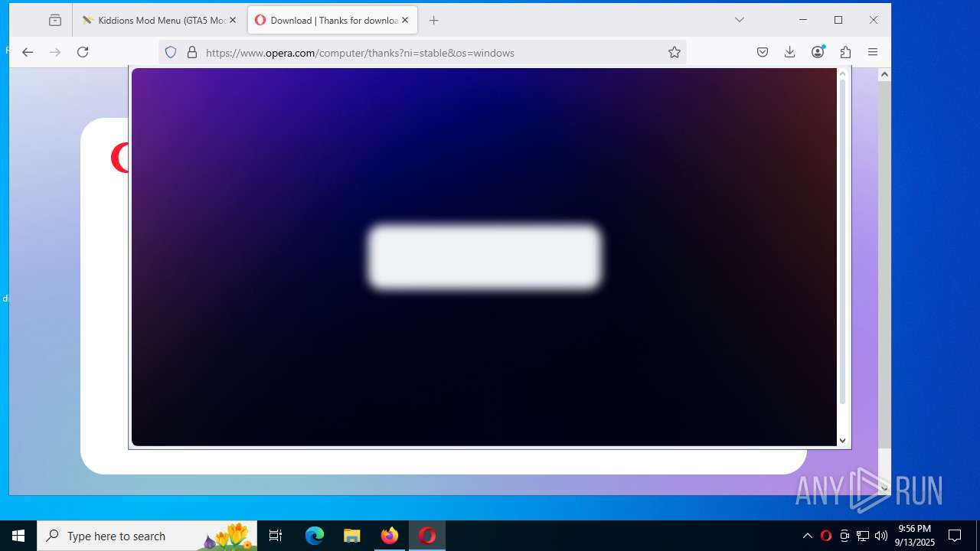Click the blurred white button in popup
Viewport: 980px width, 551px height.
click(x=484, y=257)
